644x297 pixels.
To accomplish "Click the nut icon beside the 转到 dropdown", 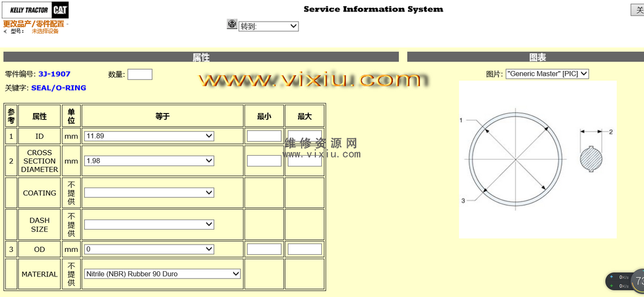I will [232, 24].
